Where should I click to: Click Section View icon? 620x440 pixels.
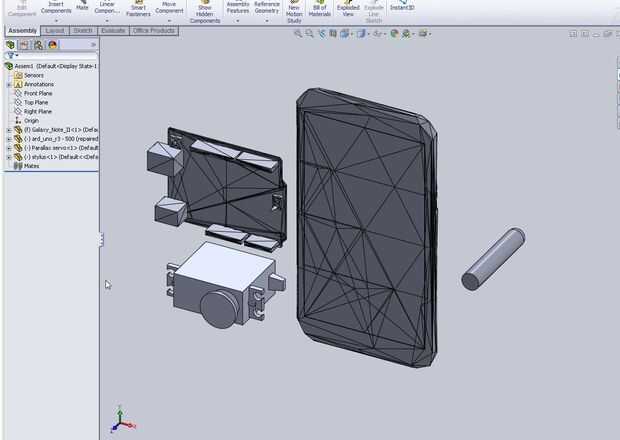pos(333,34)
